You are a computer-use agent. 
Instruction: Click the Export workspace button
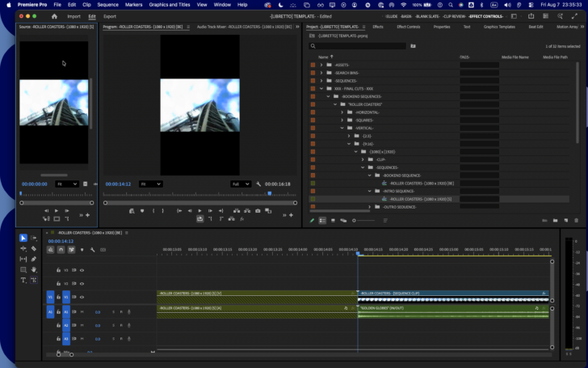tap(110, 16)
